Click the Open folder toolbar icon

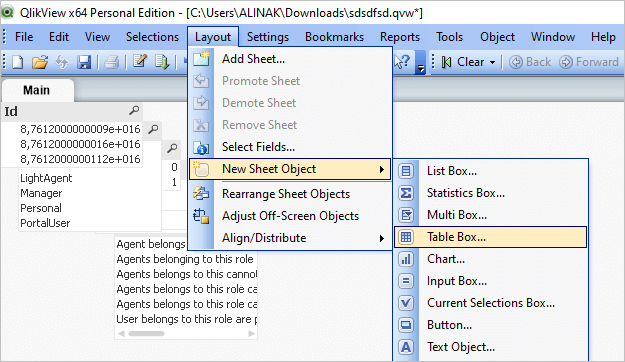(x=39, y=62)
